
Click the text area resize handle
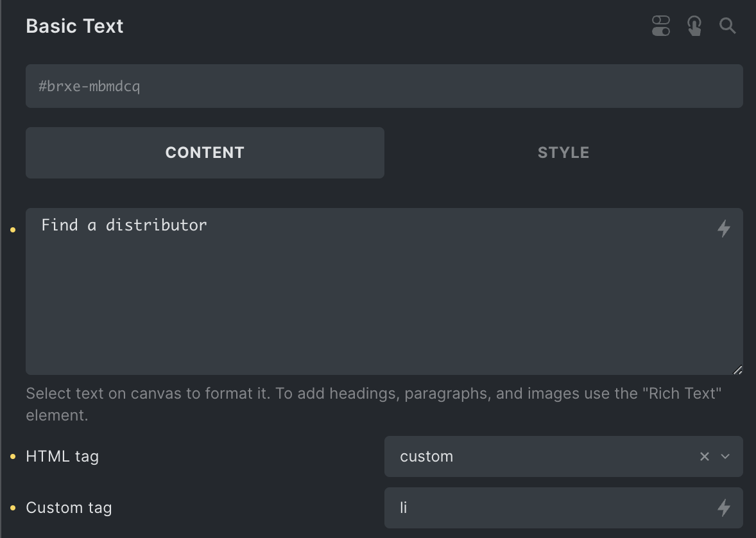coord(737,370)
